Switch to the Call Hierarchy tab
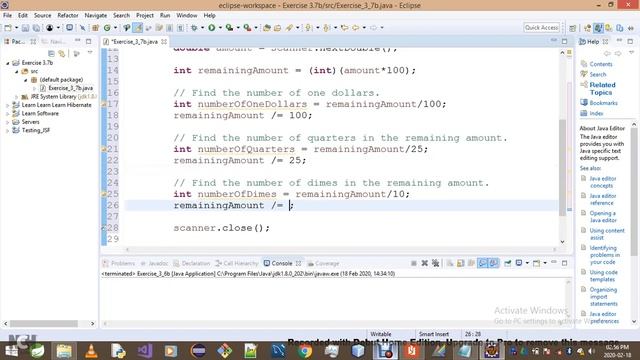The width and height of the screenshot is (640, 360). tap(237, 263)
